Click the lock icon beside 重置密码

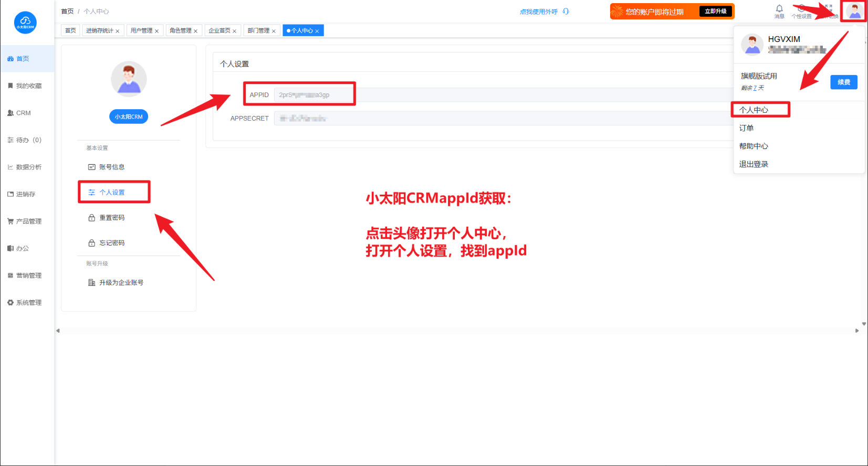tap(91, 218)
